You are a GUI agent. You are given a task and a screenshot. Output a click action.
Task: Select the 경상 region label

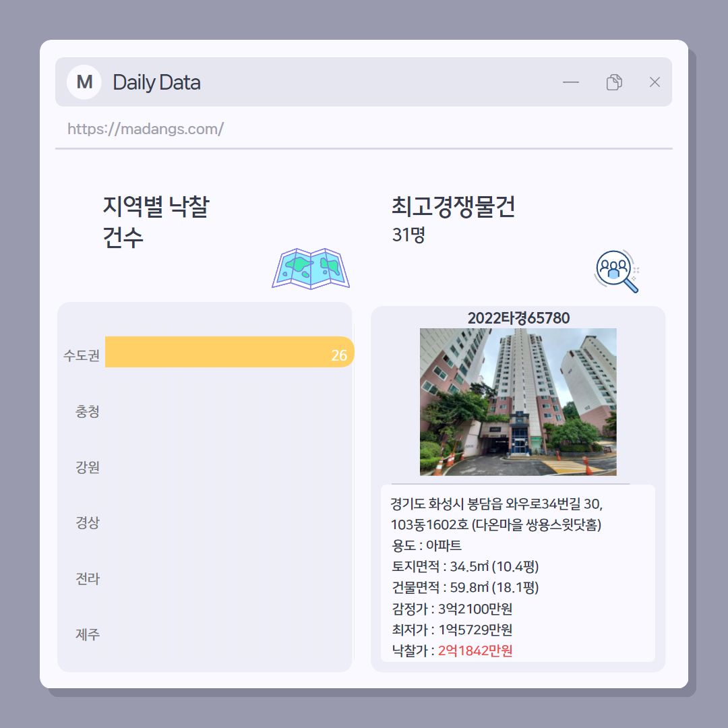point(87,523)
